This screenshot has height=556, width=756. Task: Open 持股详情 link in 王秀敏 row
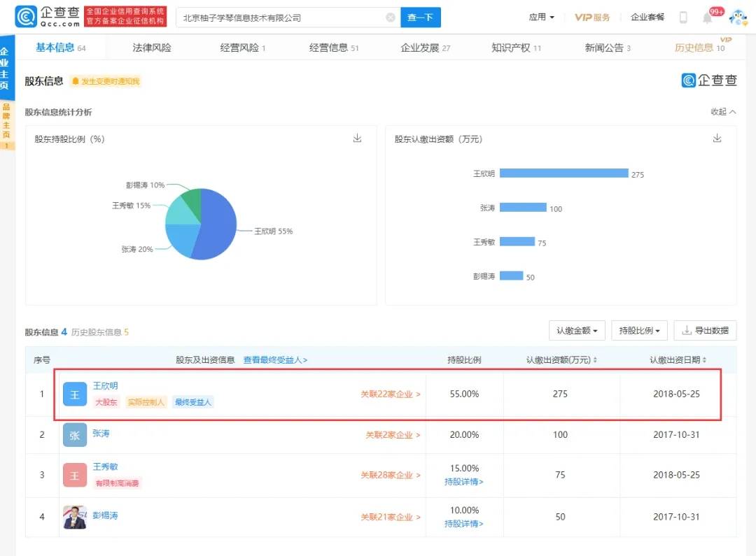[464, 482]
